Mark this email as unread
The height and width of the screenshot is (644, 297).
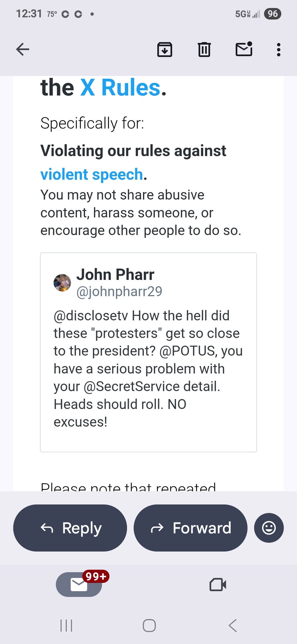pos(244,49)
